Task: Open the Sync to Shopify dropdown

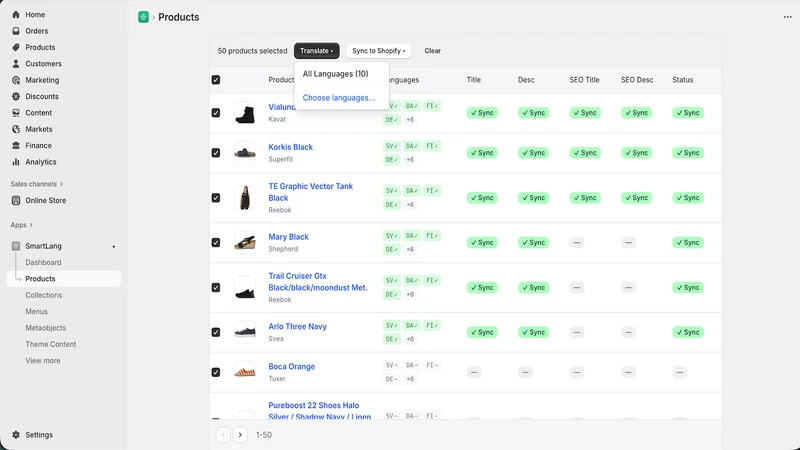Action: (x=379, y=51)
